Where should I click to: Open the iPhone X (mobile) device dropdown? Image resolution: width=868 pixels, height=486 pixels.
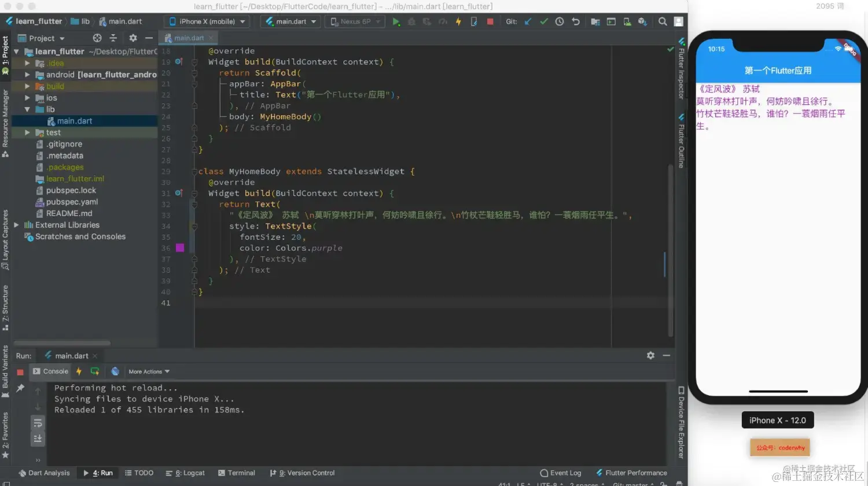click(207, 21)
